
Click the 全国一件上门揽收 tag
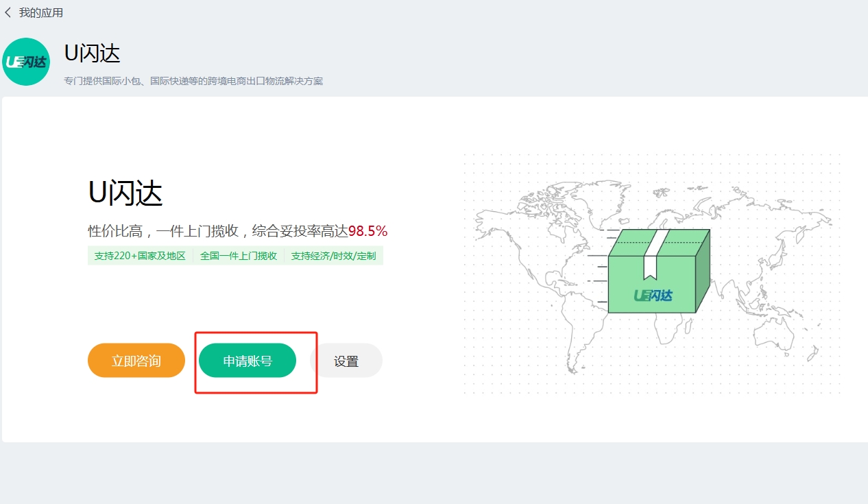click(239, 256)
